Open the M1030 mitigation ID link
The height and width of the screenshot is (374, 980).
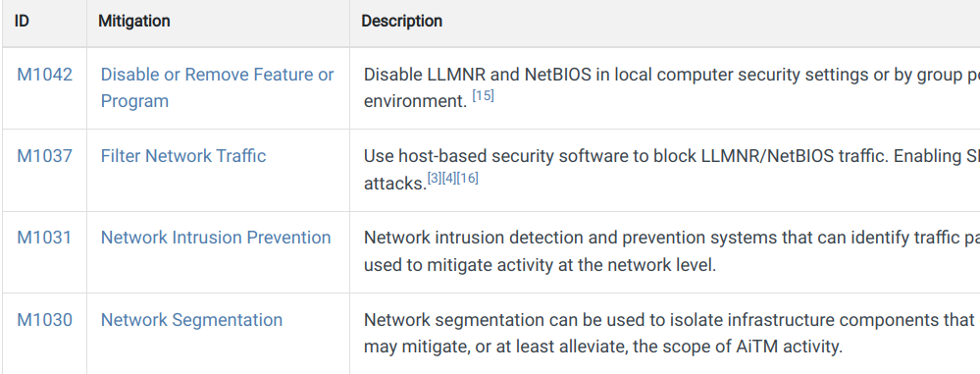[x=44, y=320]
